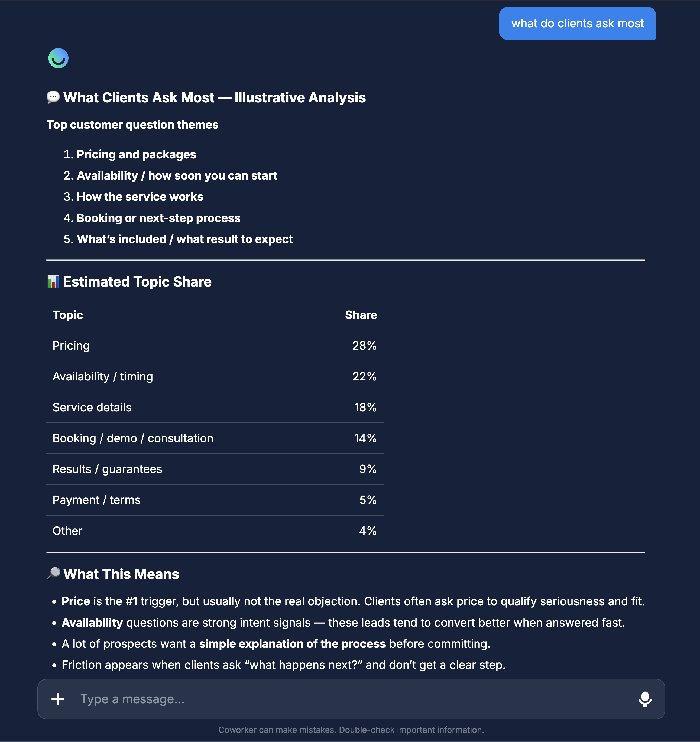Viewport: 700px width, 742px height.
Task: Click the Share column header
Action: tap(361, 315)
